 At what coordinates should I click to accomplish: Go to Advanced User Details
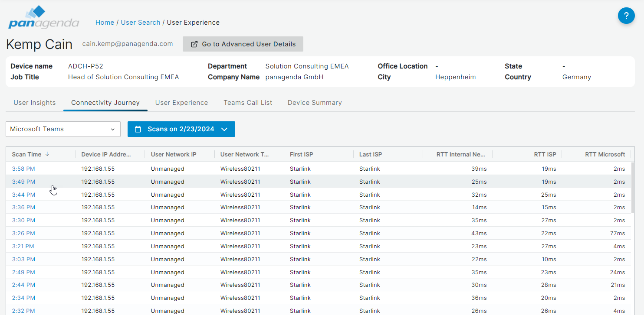pos(243,44)
